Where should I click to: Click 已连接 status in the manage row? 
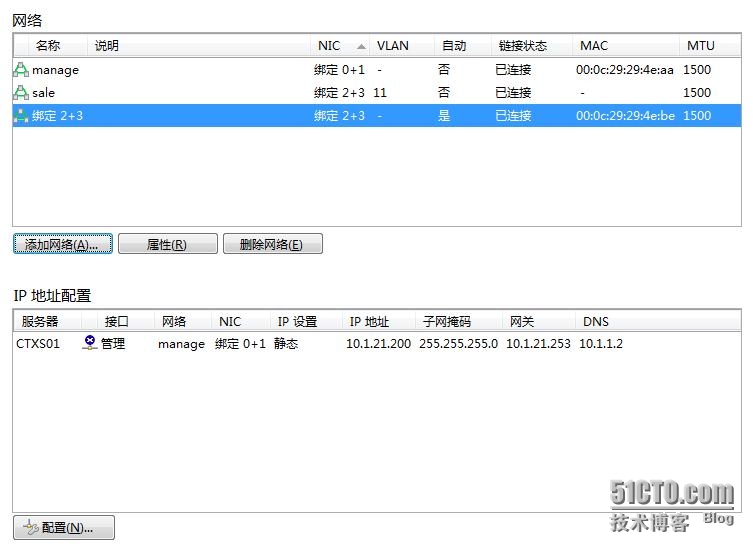[x=513, y=70]
